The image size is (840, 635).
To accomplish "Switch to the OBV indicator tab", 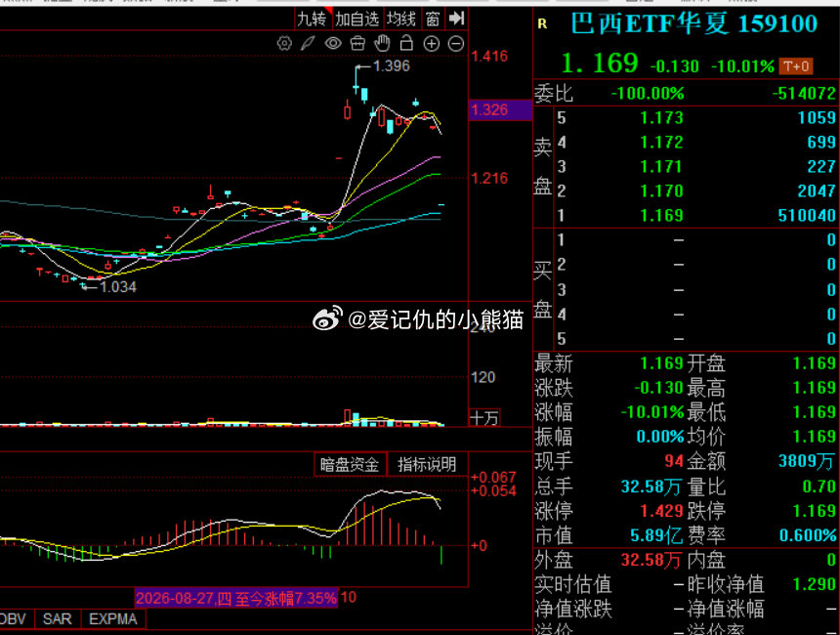I will coord(13,619).
